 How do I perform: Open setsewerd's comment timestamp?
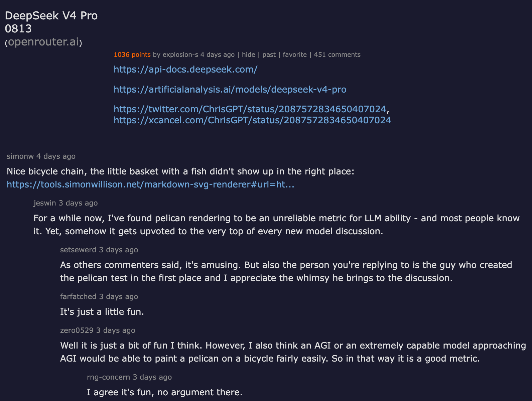click(x=118, y=250)
